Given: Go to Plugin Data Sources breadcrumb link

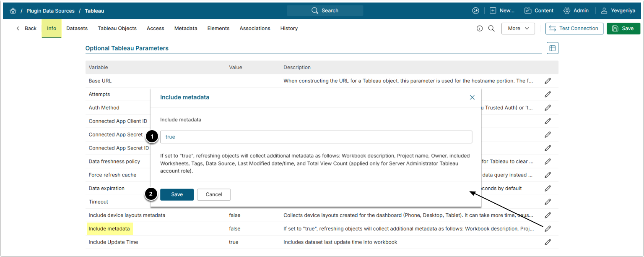Looking at the screenshot, I should click(x=50, y=11).
